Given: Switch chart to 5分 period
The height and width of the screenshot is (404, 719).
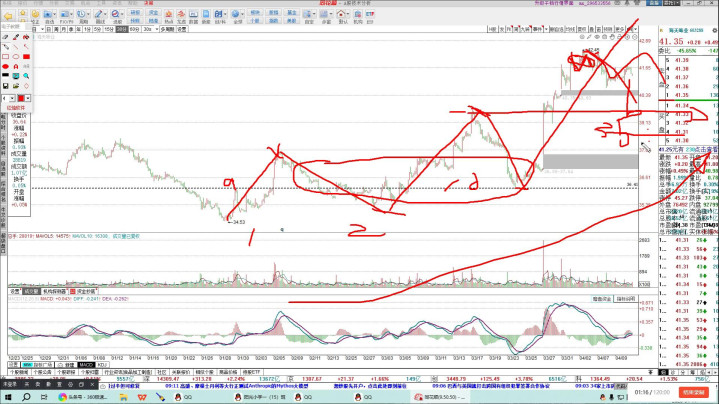Looking at the screenshot, I should [97, 29].
